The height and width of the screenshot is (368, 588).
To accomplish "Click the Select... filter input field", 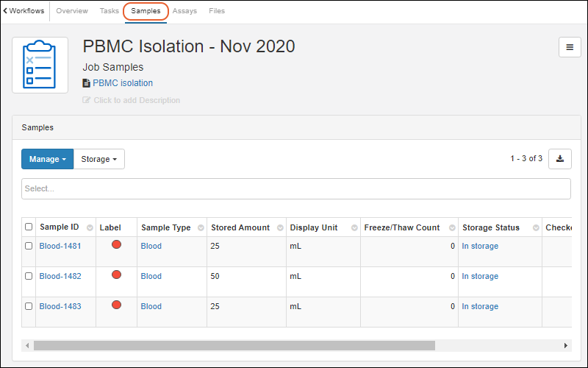I will coord(295,189).
